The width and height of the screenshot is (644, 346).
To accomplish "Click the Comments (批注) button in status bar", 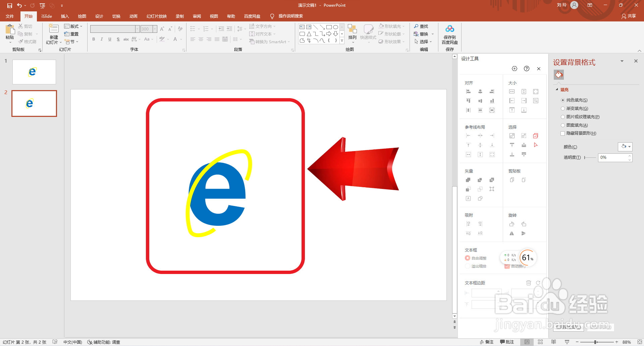I will pos(507,342).
